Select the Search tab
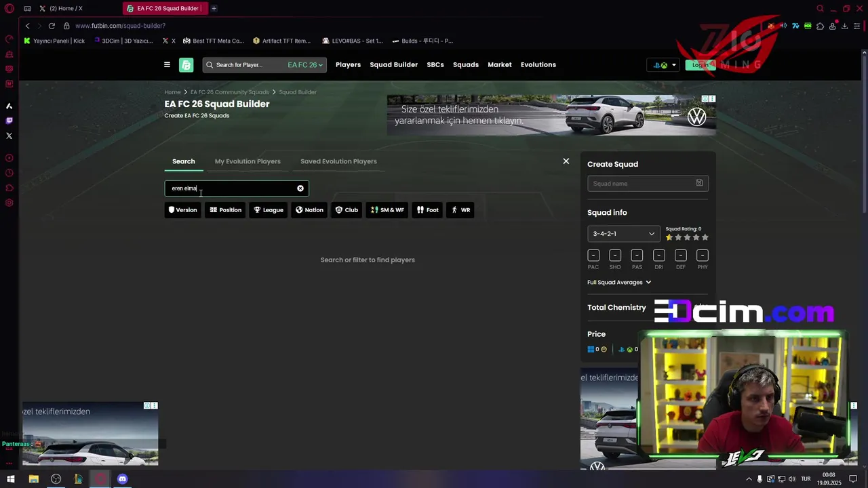Screen dimensions: 868x488 (183, 161)
